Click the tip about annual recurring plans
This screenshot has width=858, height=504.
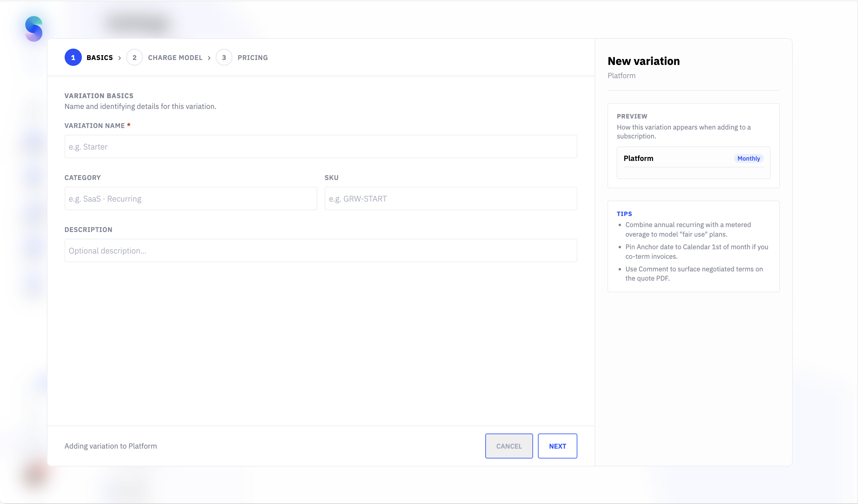(x=688, y=229)
